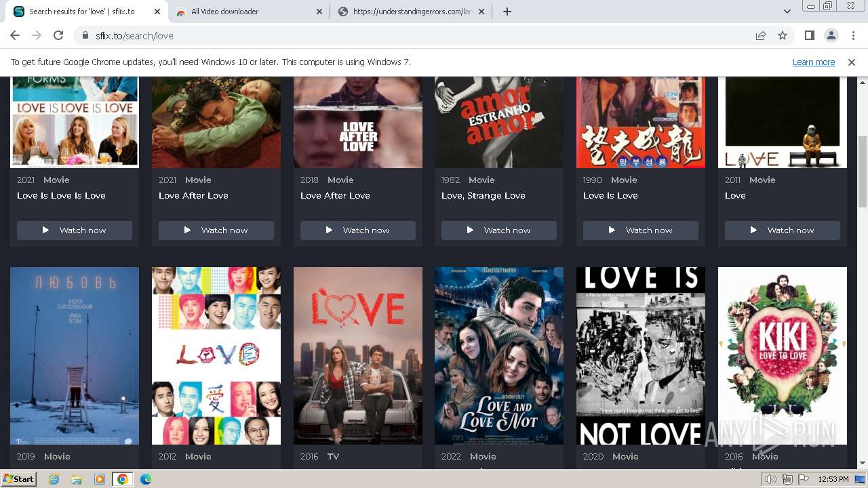Open the Action Center flag tray icon
The image size is (868, 488).
click(x=803, y=479)
